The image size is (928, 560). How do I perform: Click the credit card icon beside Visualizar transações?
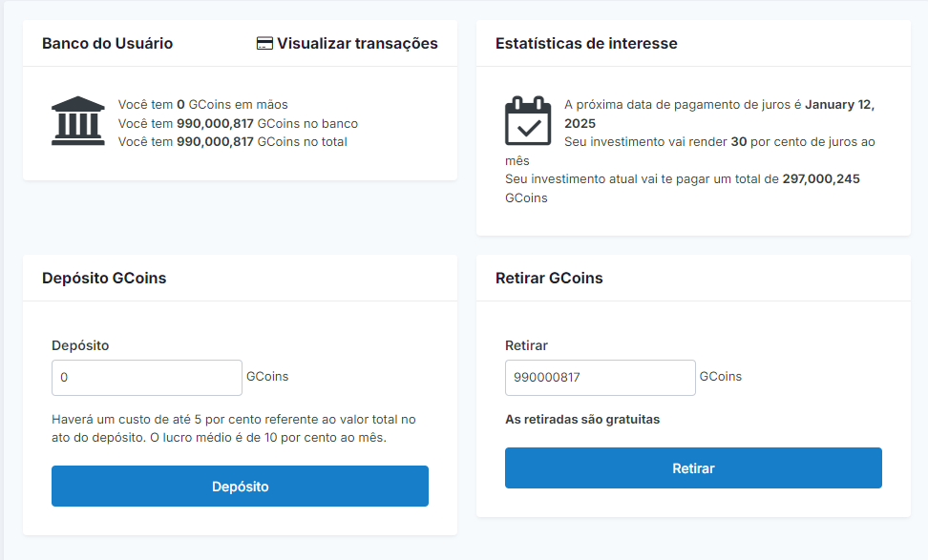click(265, 44)
